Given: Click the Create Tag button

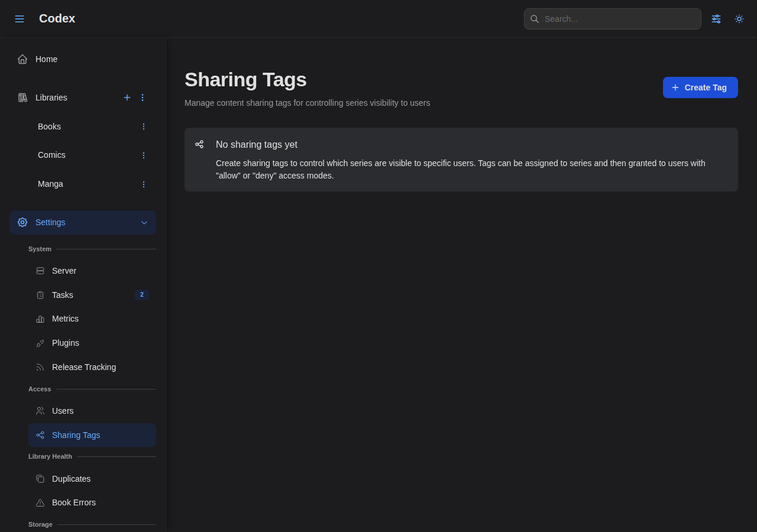Looking at the screenshot, I should [x=700, y=87].
